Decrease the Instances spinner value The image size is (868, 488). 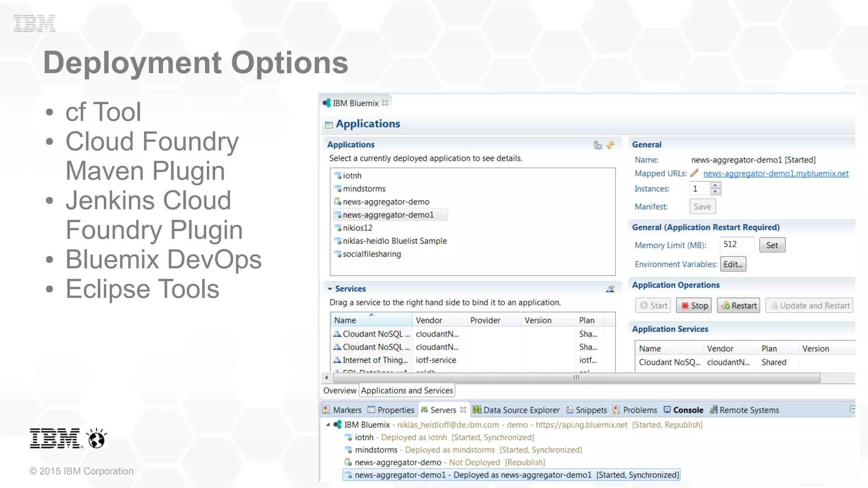[715, 191]
